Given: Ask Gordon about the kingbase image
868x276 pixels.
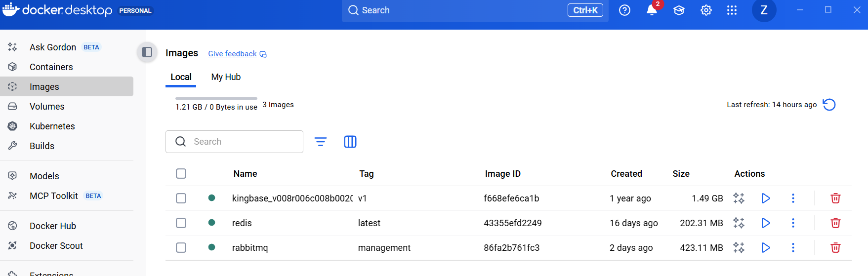Looking at the screenshot, I should click(739, 198).
